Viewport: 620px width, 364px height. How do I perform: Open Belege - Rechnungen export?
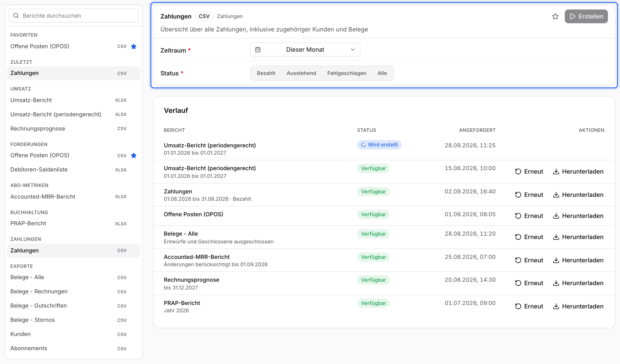click(x=74, y=292)
